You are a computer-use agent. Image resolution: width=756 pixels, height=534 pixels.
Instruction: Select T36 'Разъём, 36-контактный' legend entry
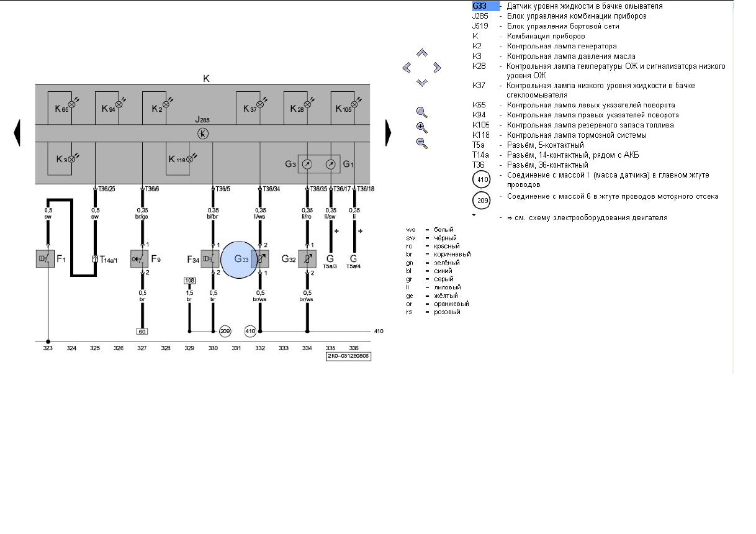(530, 165)
